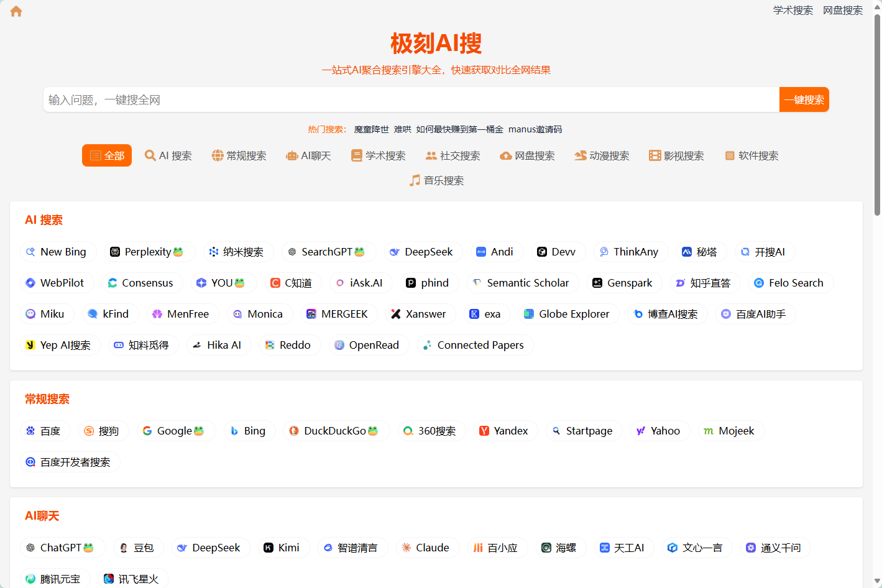Click hot search 如何最快赚到第一桶金
Image resolution: width=882 pixels, height=588 pixels.
tap(459, 129)
